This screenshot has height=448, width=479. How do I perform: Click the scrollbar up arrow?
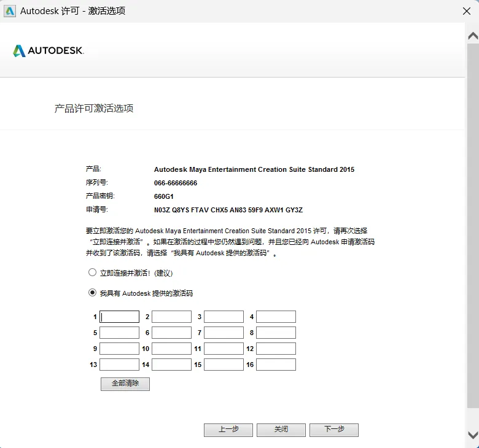[x=473, y=36]
